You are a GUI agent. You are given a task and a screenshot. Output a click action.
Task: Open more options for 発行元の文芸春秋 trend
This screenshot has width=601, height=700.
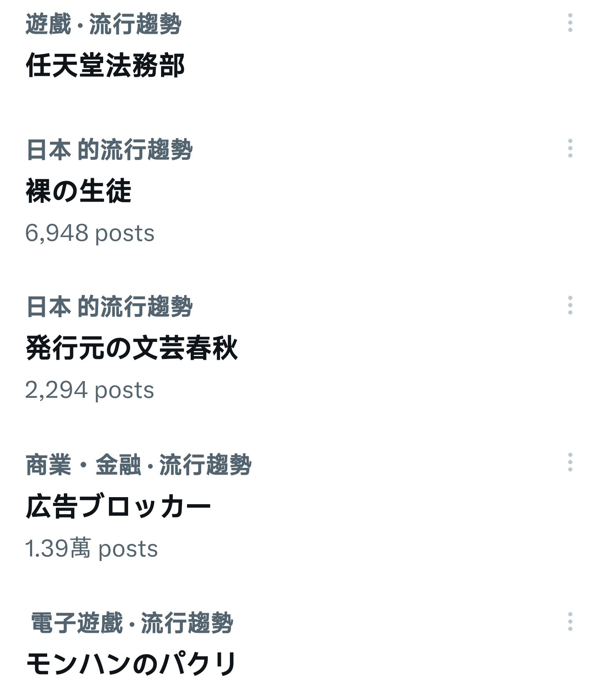click(x=570, y=305)
